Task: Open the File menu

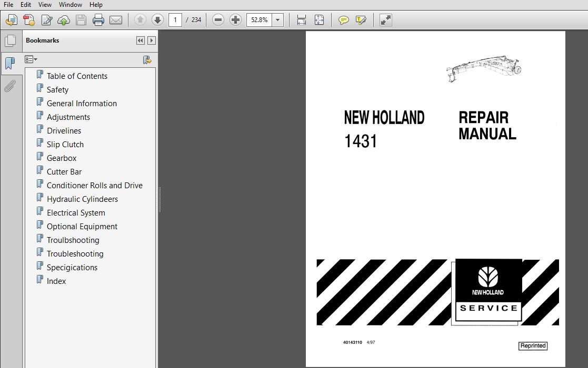Action: (8, 5)
